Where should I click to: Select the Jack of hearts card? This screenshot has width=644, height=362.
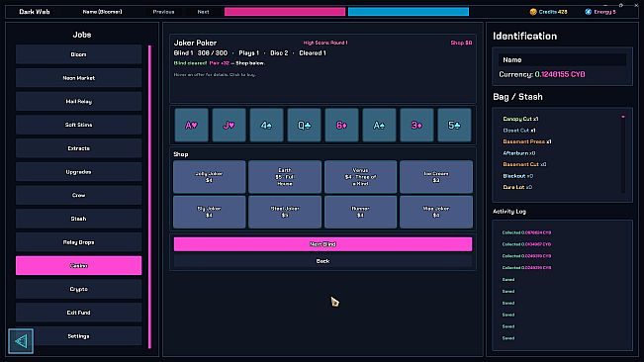point(229,126)
